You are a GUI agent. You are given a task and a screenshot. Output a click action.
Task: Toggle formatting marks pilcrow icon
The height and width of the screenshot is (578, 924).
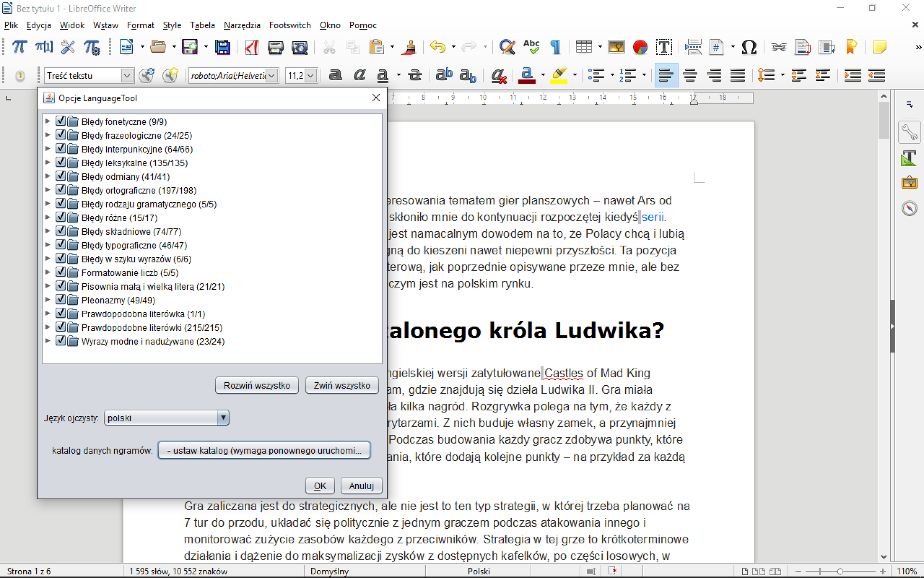(555, 47)
